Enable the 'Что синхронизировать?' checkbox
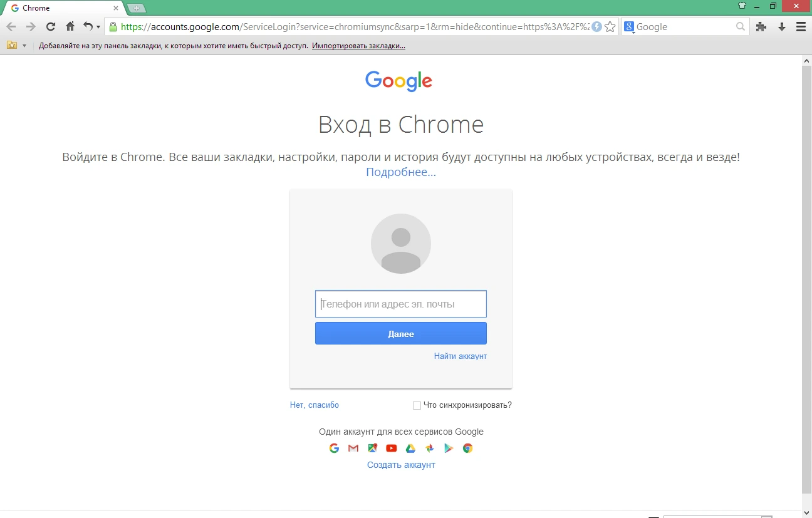 tap(417, 405)
